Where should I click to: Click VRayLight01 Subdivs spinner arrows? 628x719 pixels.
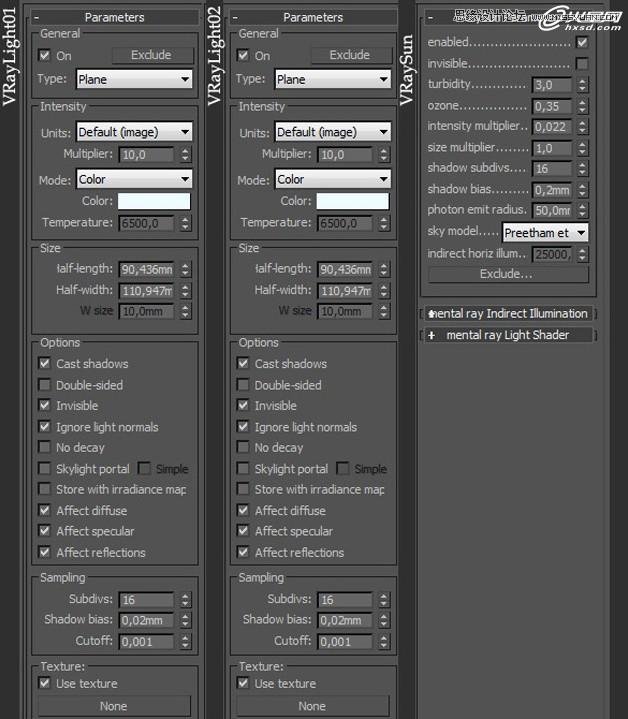pyautogui.click(x=185, y=600)
